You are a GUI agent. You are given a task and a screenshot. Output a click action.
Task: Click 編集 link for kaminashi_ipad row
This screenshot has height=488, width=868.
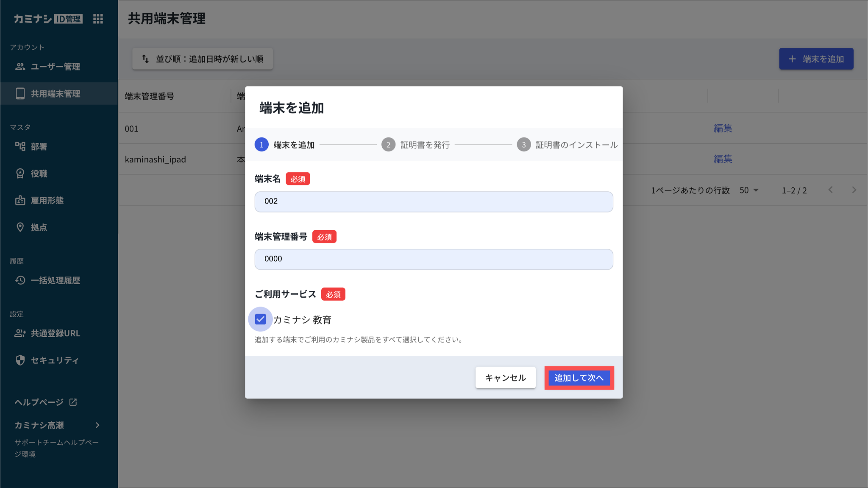pyautogui.click(x=723, y=159)
